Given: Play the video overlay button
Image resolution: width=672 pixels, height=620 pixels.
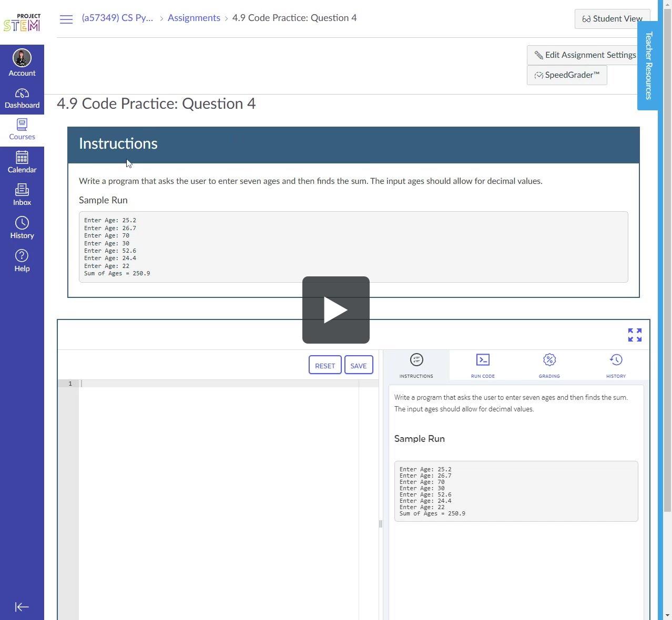Looking at the screenshot, I should [x=336, y=310].
